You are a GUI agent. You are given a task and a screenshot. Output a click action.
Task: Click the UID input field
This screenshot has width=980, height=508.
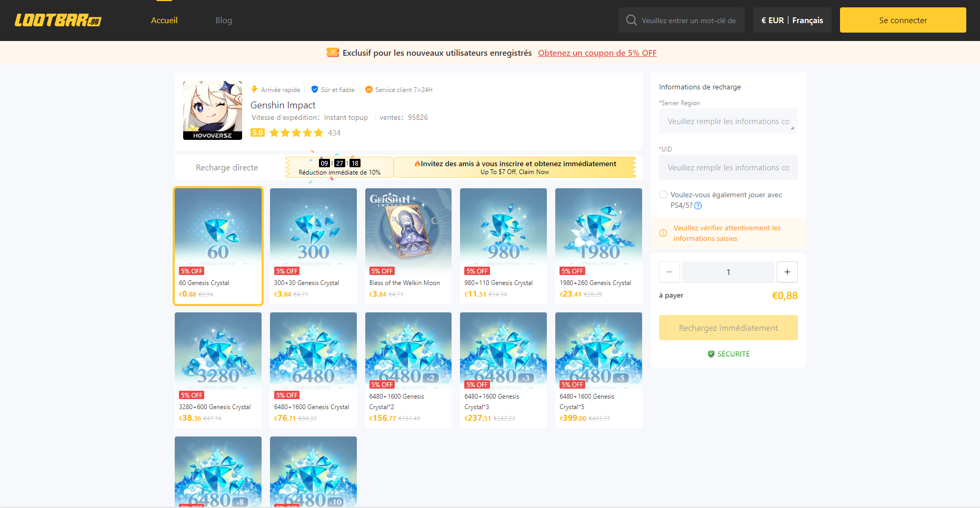click(x=728, y=167)
